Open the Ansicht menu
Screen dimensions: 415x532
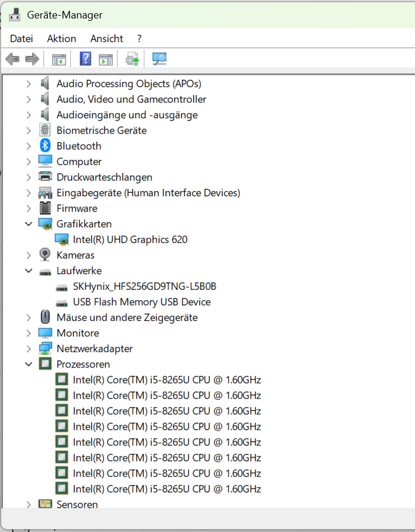pos(107,39)
